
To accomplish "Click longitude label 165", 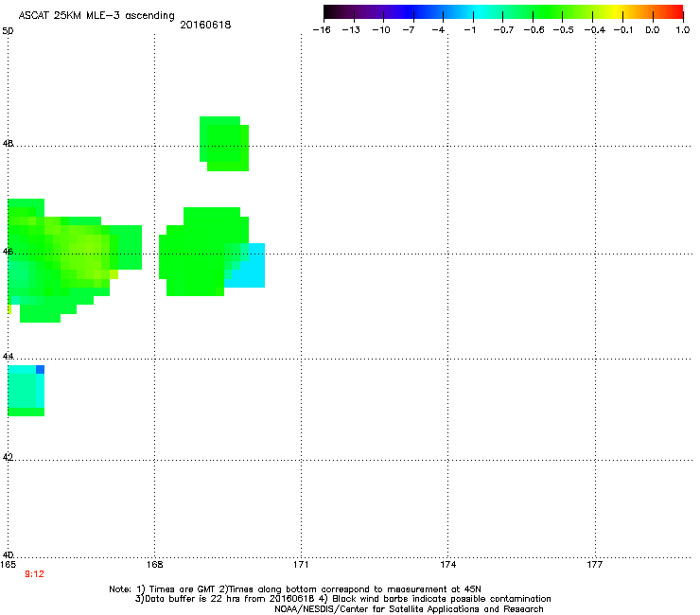I will [x=8, y=565].
